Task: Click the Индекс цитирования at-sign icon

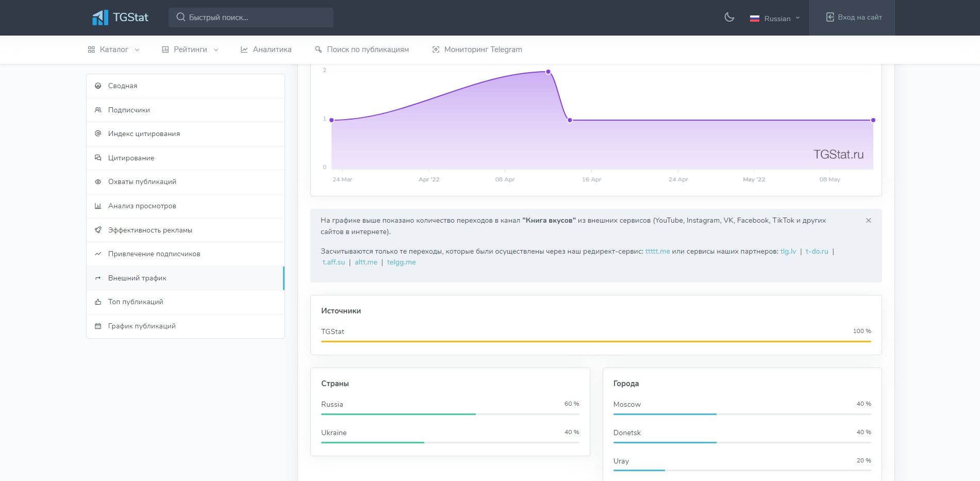Action: pos(98,134)
